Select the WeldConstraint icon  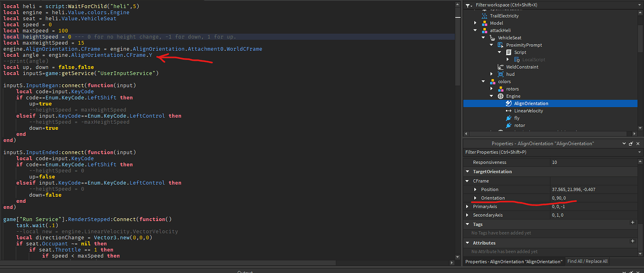point(500,67)
